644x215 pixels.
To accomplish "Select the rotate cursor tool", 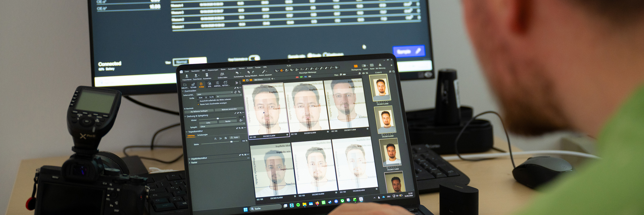I will (296, 70).
